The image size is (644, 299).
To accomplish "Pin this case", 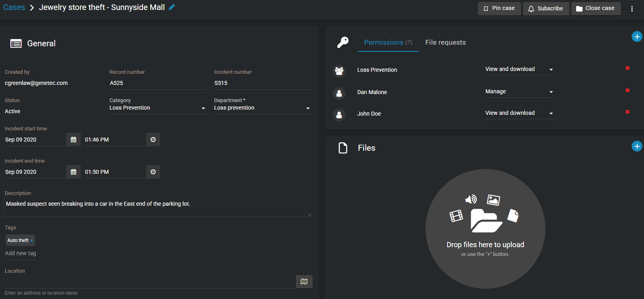I will tap(499, 8).
